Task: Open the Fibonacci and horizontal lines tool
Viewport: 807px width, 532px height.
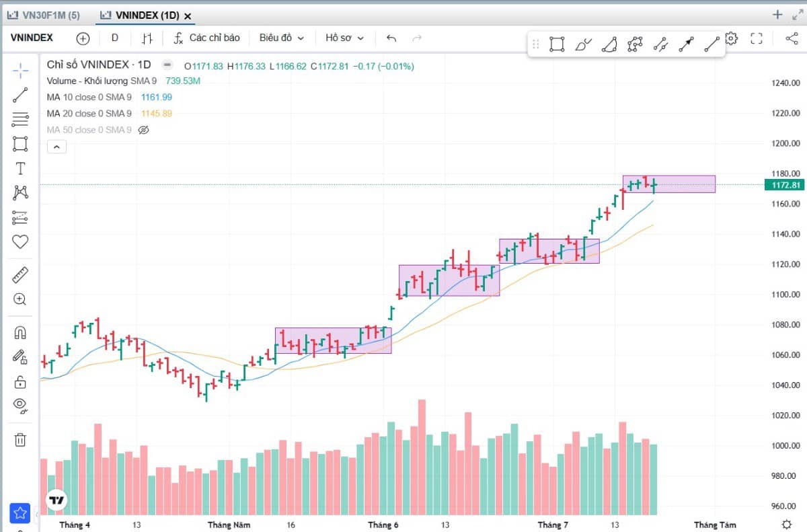Action: click(x=20, y=120)
